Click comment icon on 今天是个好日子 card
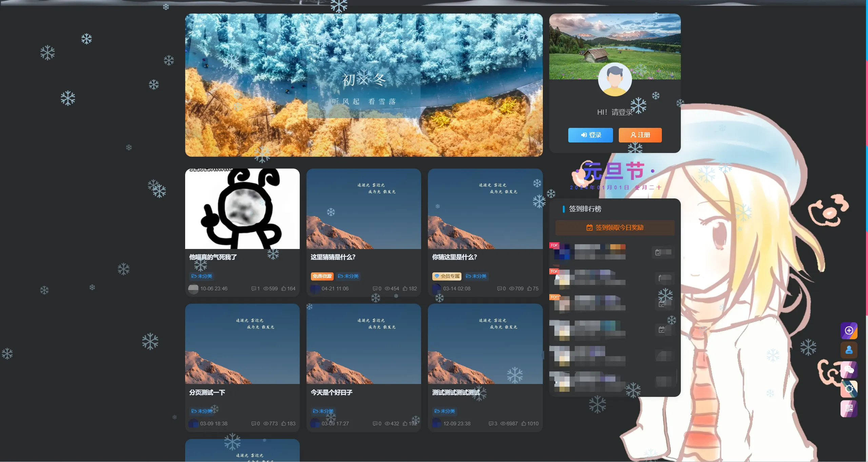Viewport: 868px width, 462px height. [x=377, y=424]
